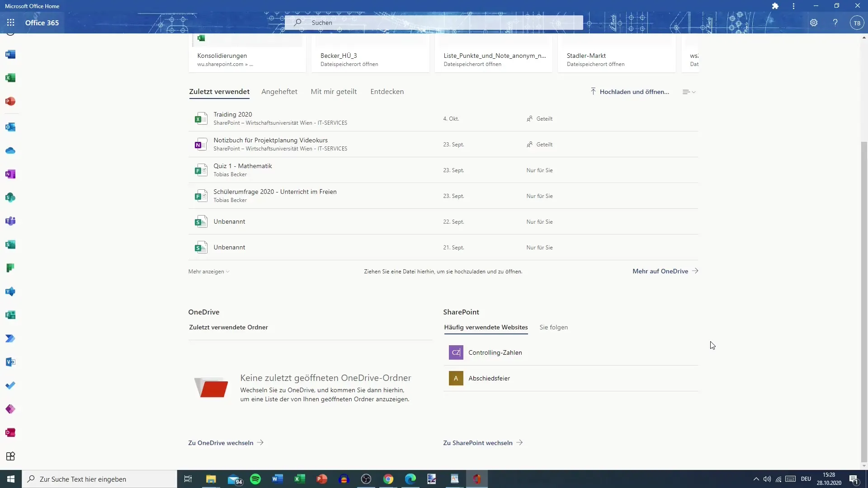Launch Visio from the app rail
The width and height of the screenshot is (868, 488).
point(10,362)
